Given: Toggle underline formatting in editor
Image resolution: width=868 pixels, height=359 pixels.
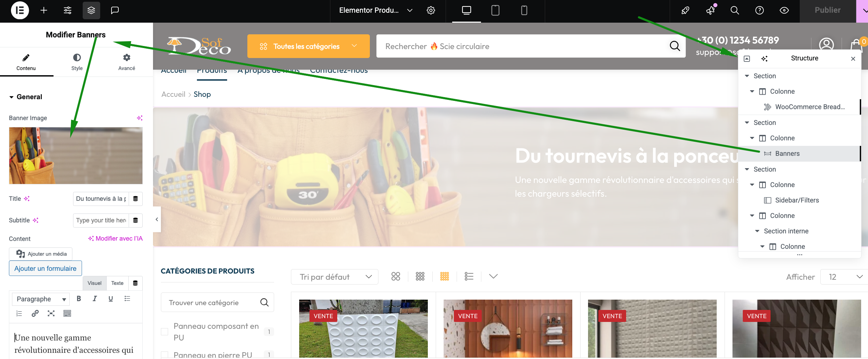Looking at the screenshot, I should tap(110, 299).
